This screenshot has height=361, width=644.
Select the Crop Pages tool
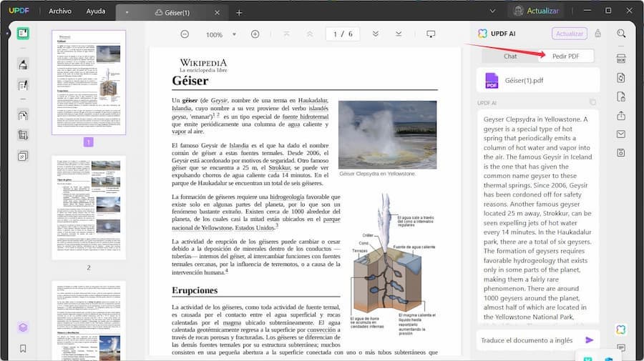pyautogui.click(x=23, y=135)
